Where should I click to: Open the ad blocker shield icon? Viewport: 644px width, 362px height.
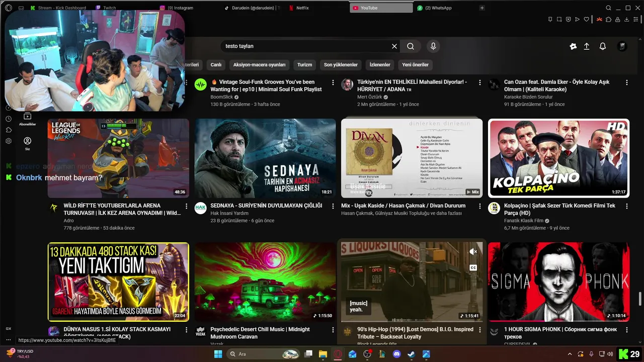pos(568,20)
